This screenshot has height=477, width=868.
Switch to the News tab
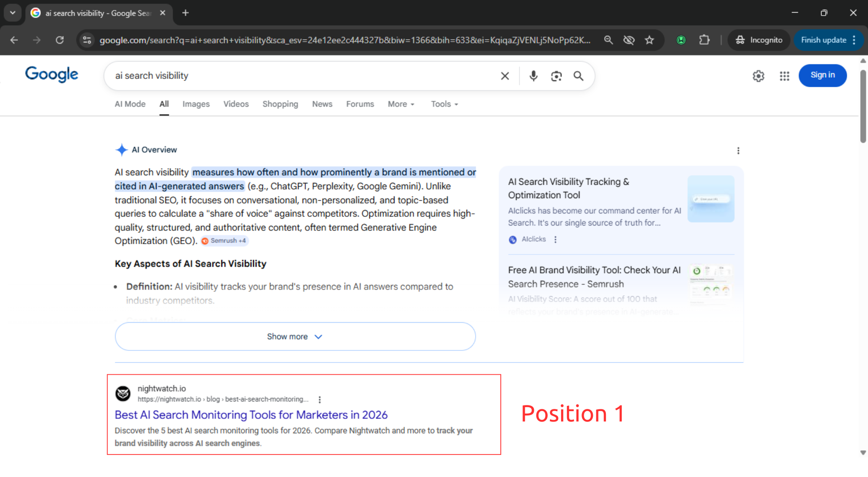click(x=322, y=104)
